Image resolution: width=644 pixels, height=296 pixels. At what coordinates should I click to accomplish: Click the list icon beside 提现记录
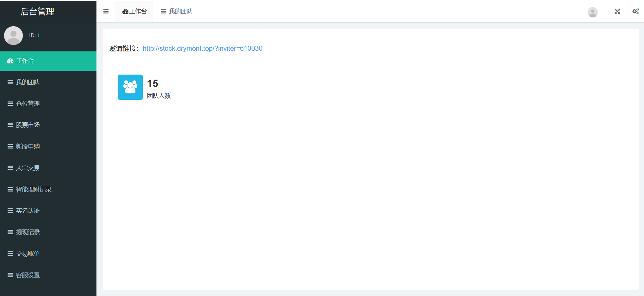coord(10,232)
